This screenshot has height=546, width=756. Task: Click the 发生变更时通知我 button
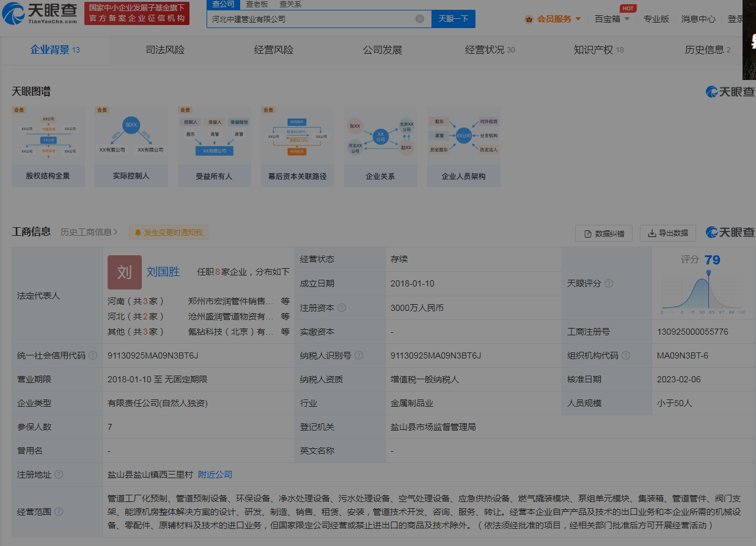[x=169, y=232]
